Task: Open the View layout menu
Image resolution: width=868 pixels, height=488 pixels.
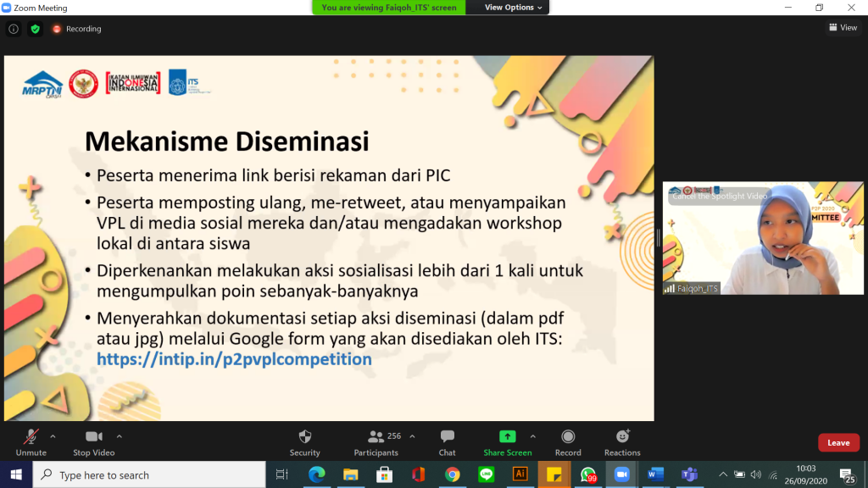Action: pos(843,28)
